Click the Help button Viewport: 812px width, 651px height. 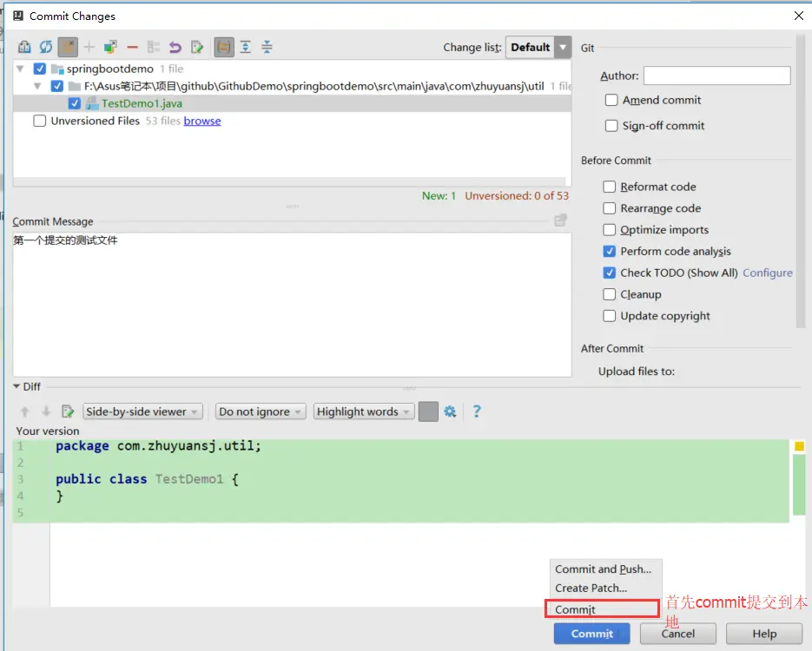pyautogui.click(x=764, y=634)
